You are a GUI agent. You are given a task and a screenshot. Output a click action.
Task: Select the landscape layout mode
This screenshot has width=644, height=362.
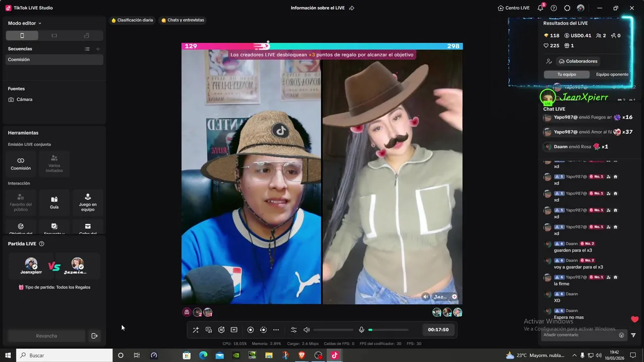point(54,36)
